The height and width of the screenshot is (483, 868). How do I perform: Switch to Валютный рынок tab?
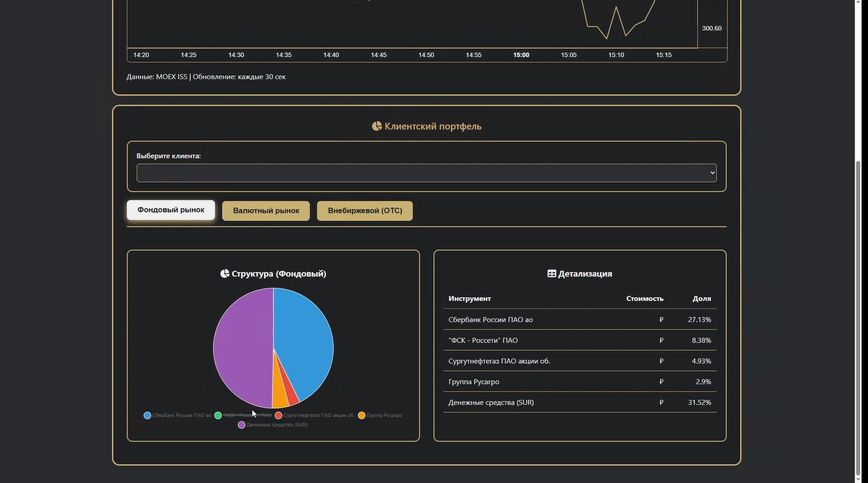click(x=266, y=211)
